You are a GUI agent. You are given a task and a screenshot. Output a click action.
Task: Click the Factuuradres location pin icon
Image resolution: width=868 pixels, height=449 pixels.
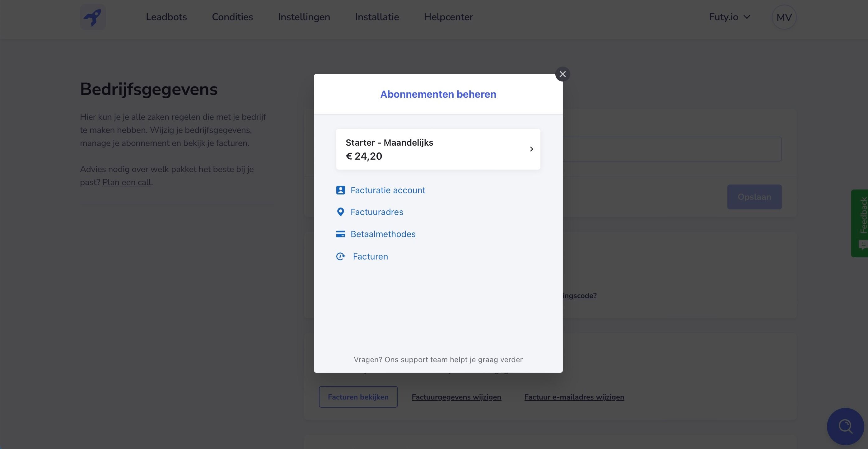pyautogui.click(x=340, y=212)
